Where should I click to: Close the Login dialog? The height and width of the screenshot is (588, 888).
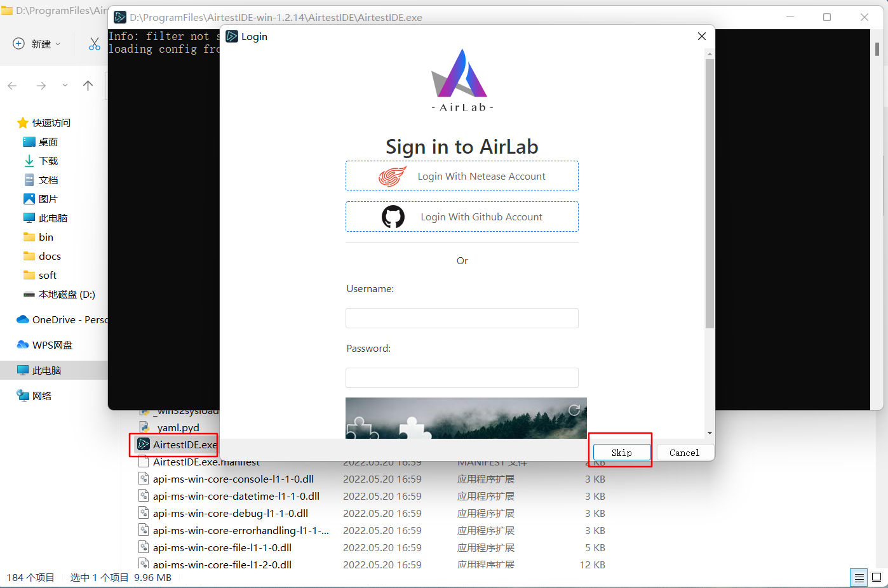pos(702,36)
